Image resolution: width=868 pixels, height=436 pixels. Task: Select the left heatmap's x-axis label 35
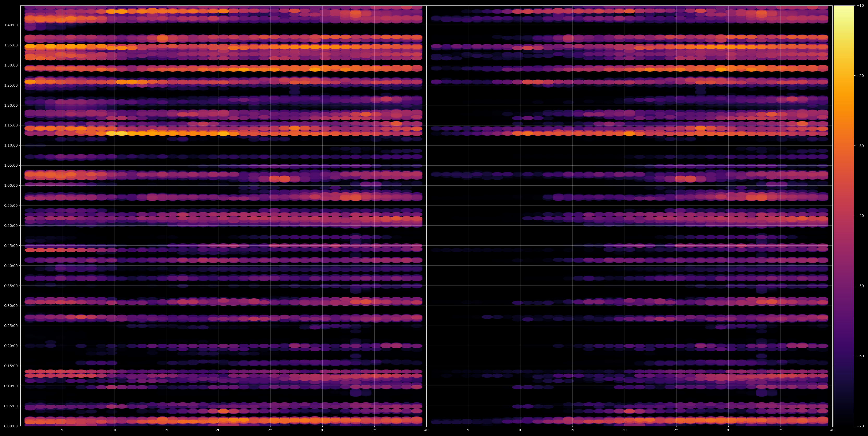click(374, 430)
